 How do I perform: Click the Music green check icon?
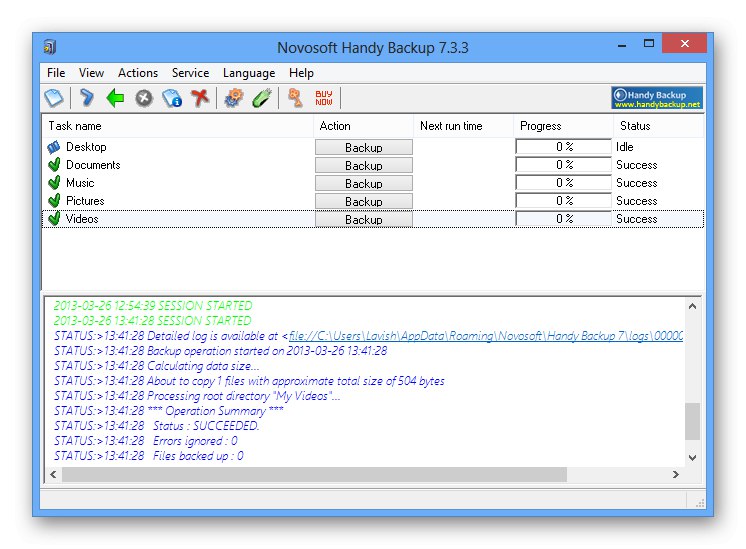click(x=54, y=183)
